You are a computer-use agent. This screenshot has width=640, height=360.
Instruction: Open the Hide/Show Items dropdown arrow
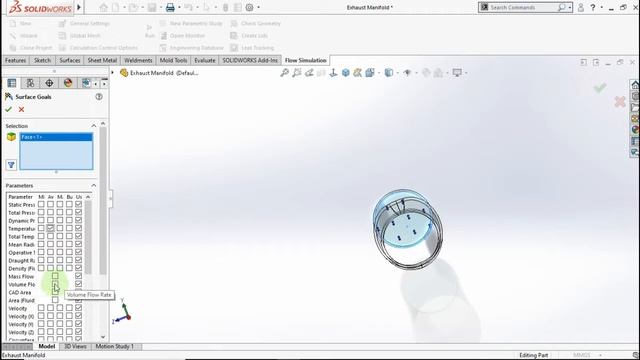[x=416, y=73]
